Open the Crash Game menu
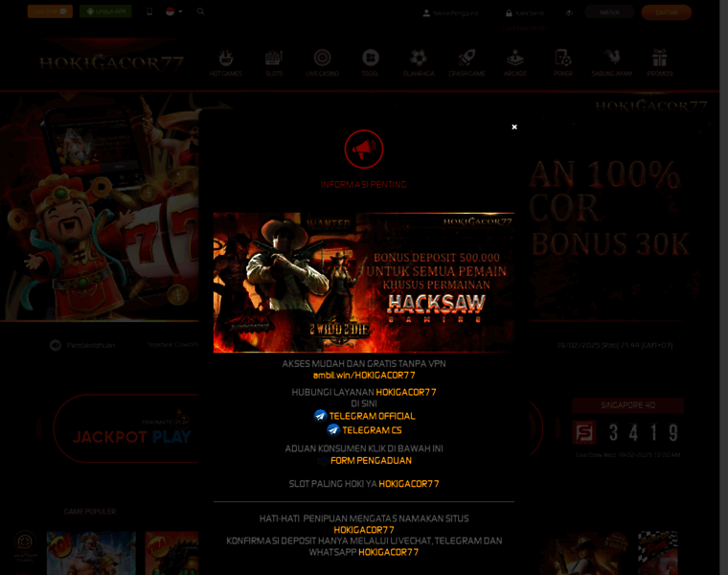 tap(467, 62)
